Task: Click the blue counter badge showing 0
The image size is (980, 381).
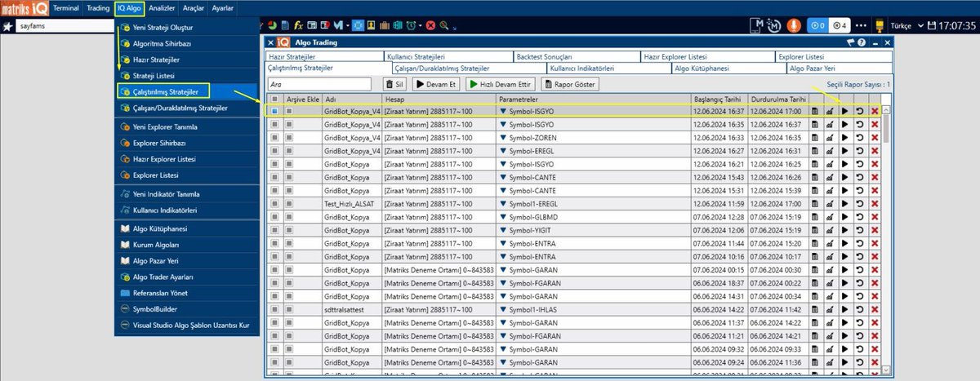Action: click(x=818, y=25)
